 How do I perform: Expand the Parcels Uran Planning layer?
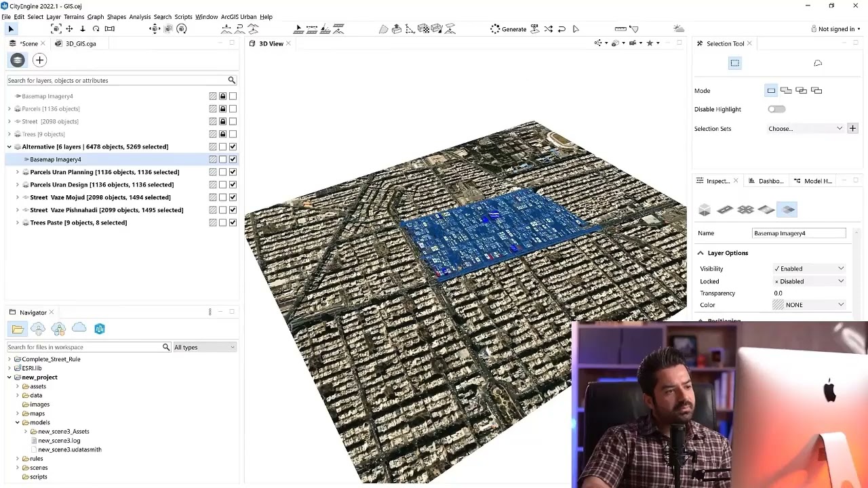(x=18, y=172)
